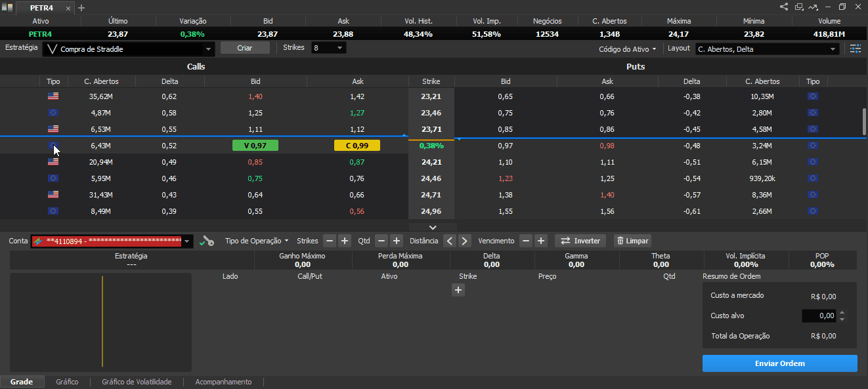Open the layout settings sliders icon
The width and height of the screenshot is (868, 389).
(x=855, y=49)
